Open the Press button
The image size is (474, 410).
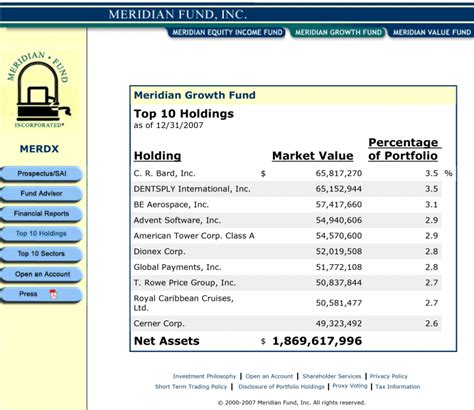point(41,294)
